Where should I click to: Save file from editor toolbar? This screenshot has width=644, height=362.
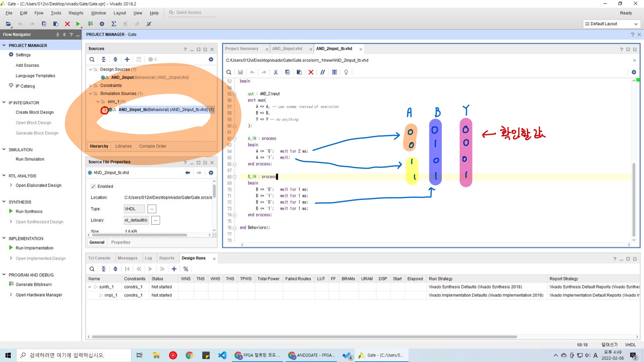241,72
